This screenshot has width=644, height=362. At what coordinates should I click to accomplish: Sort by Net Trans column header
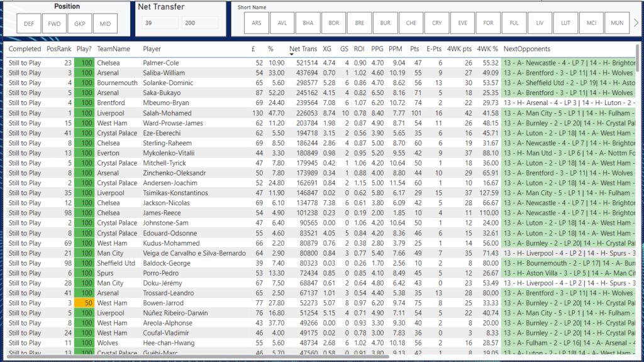(303, 48)
